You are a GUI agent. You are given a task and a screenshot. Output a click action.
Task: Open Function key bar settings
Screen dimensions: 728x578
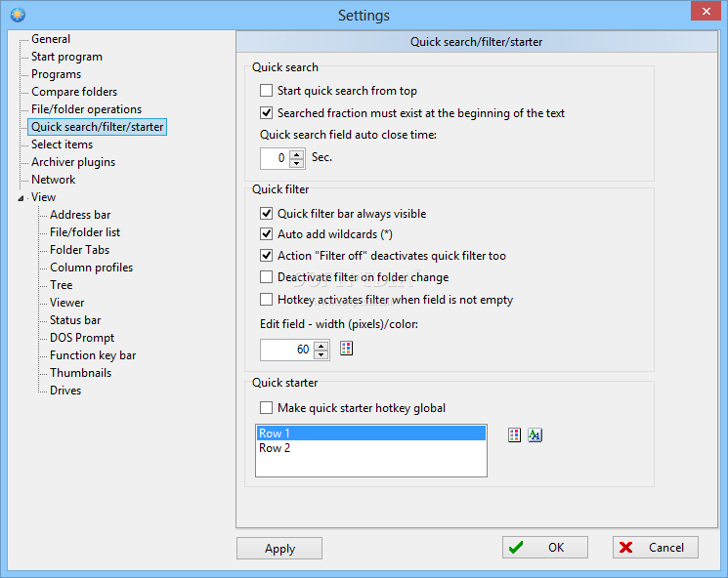[93, 355]
